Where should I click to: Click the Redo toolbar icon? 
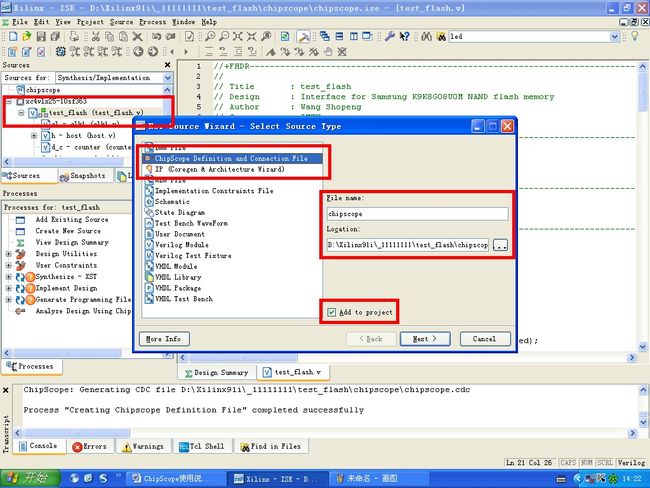(x=170, y=36)
